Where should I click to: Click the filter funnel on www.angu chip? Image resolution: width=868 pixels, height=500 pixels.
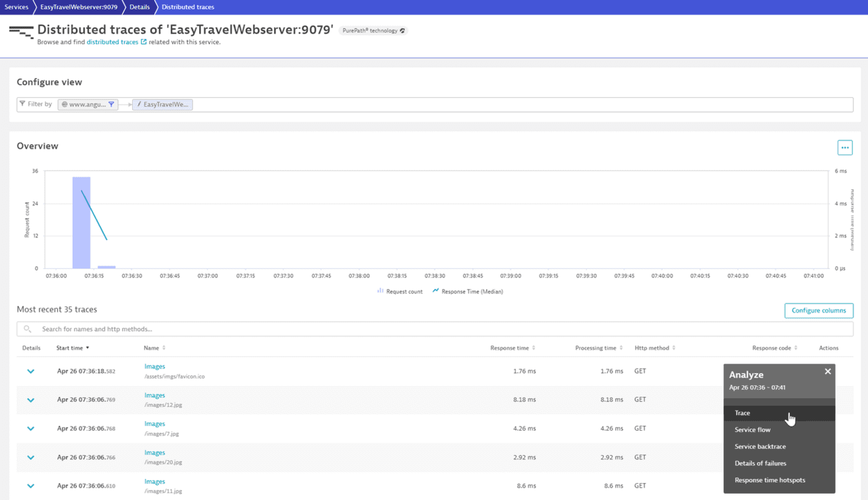coord(111,104)
